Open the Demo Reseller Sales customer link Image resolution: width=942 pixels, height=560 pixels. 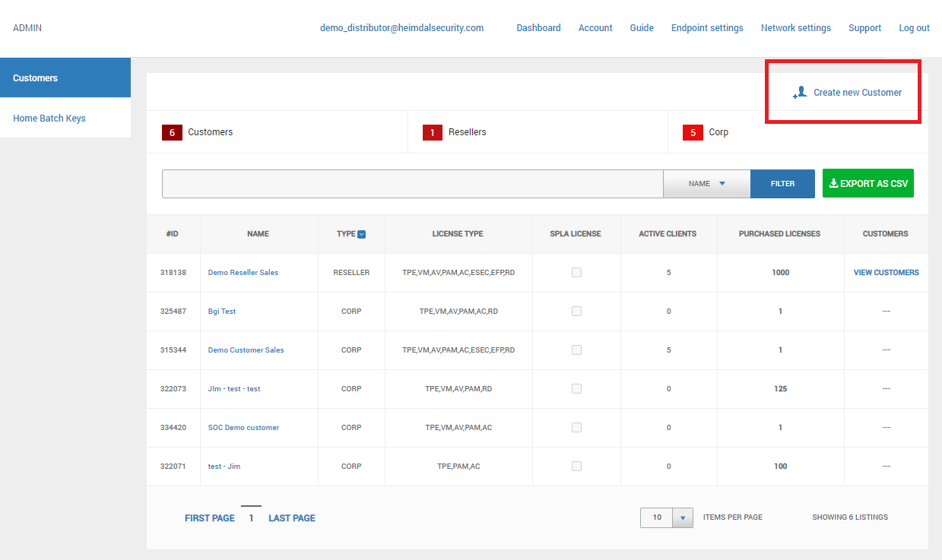243,272
